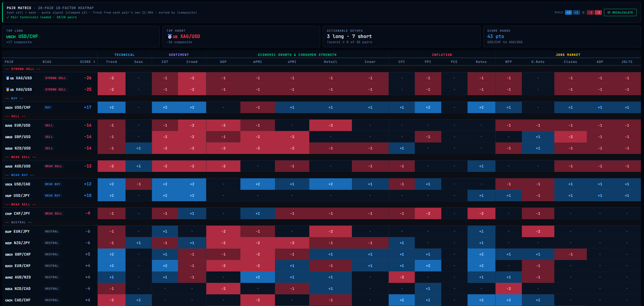Click the BUY badge in USD/CHF row
Image resolution: width=644 pixels, height=306 pixels.
pyautogui.click(x=48, y=107)
